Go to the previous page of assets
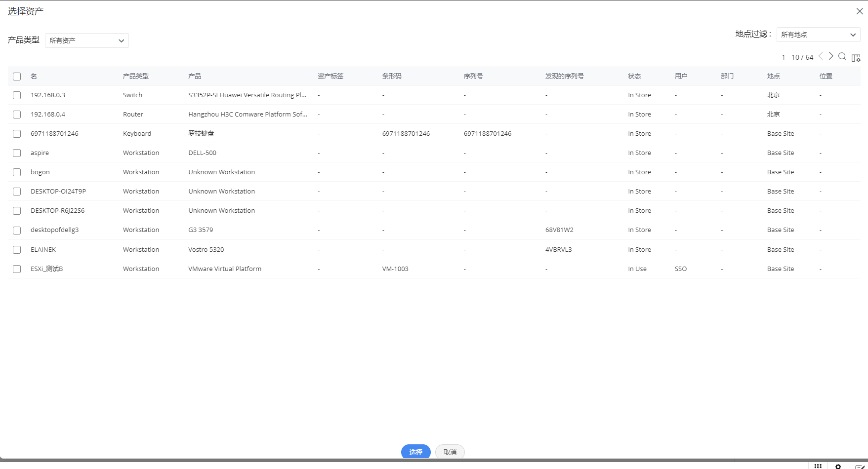 coord(821,56)
